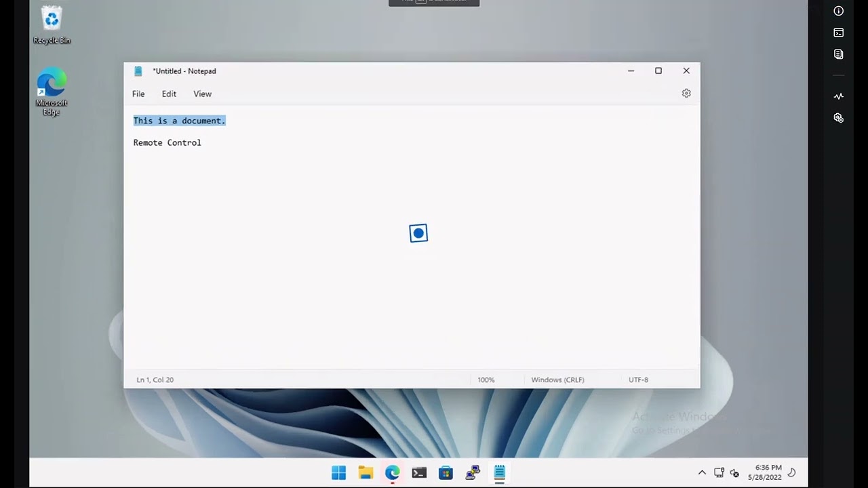Click the UTF-8 encoding status entry
This screenshot has height=488, width=868.
[x=638, y=380]
